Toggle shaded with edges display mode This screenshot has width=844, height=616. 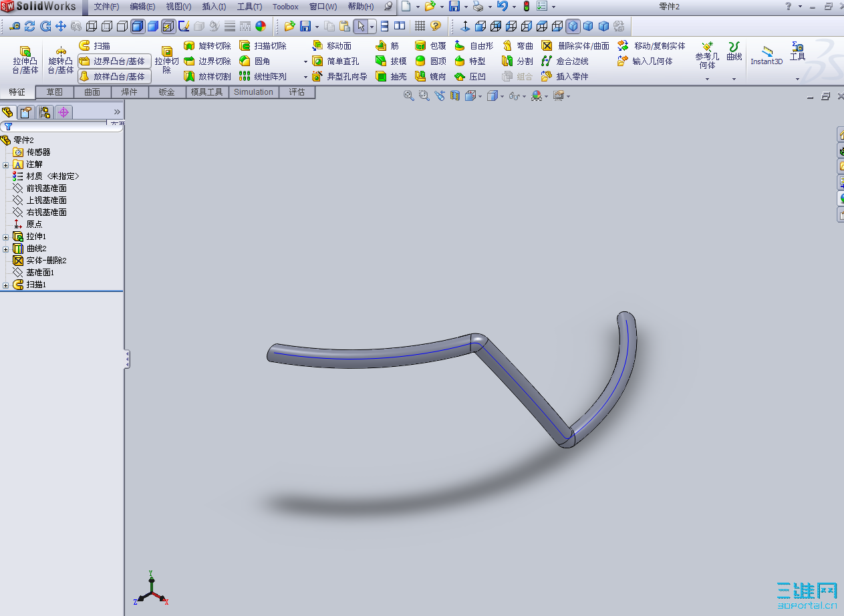pos(138,26)
